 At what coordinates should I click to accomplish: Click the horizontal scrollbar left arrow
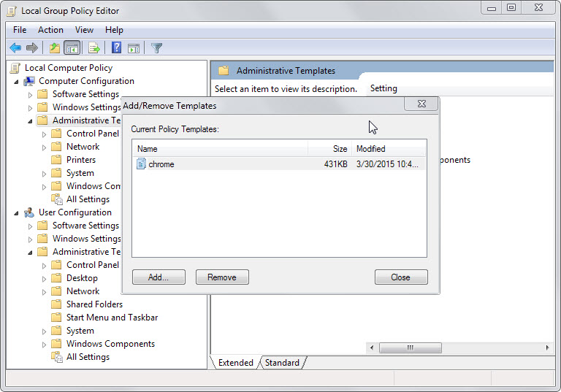(x=372, y=347)
